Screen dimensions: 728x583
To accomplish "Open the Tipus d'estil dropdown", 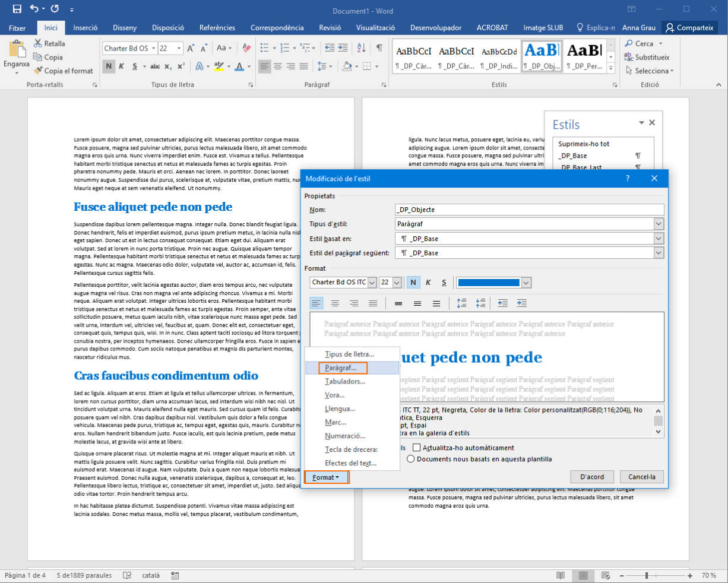I will click(x=658, y=224).
